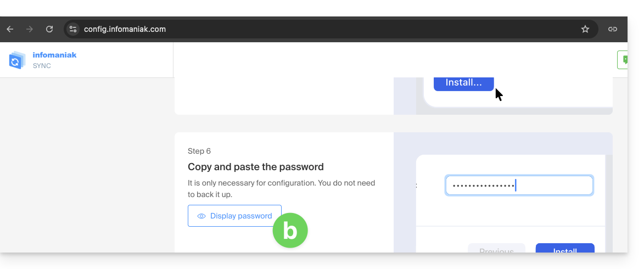Reload the current page
This screenshot has height=269, width=644.
click(49, 29)
